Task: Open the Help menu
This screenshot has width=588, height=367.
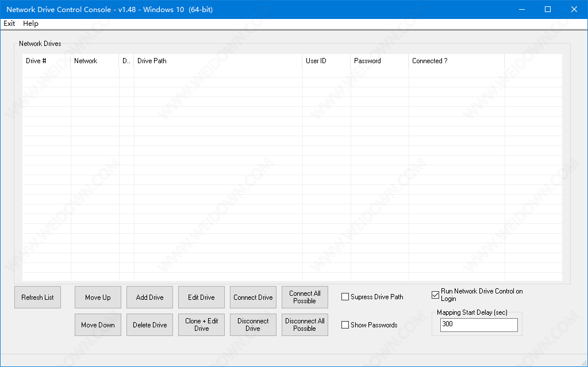Action: pos(30,24)
